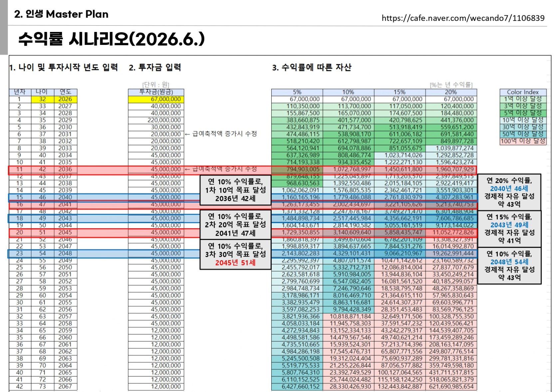This screenshot has height=392, width=555.
Task: Select final 20% value 621,690,985,654
Action: [x=451, y=387]
